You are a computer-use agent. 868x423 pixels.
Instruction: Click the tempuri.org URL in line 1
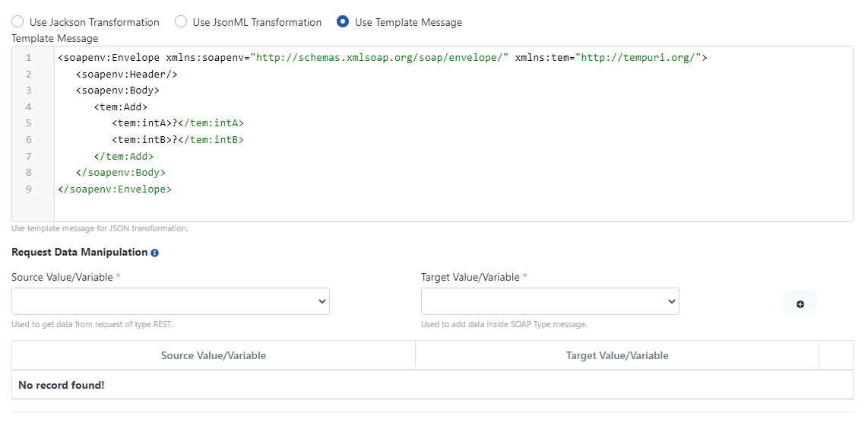pos(640,58)
